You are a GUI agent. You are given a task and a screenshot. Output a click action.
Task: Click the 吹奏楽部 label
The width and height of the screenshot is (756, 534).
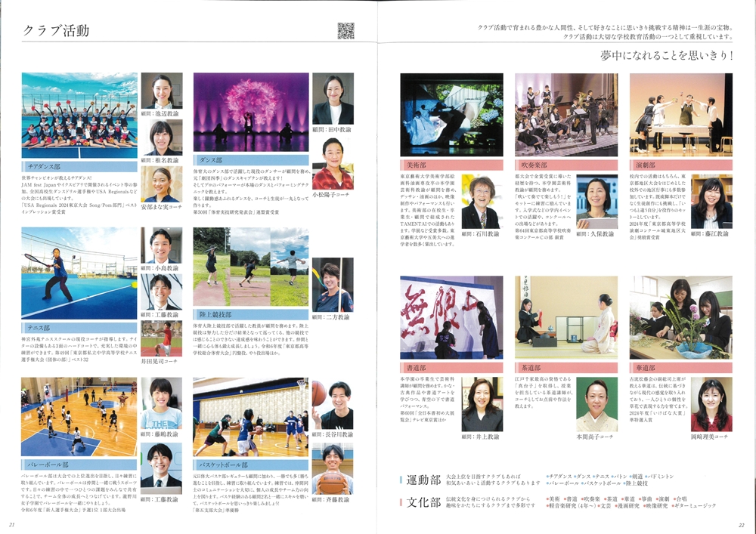click(x=532, y=165)
